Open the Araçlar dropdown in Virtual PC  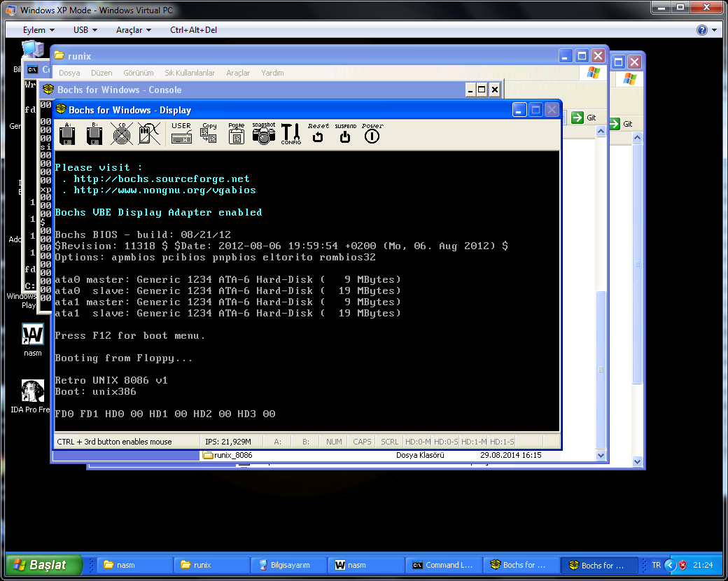click(134, 29)
